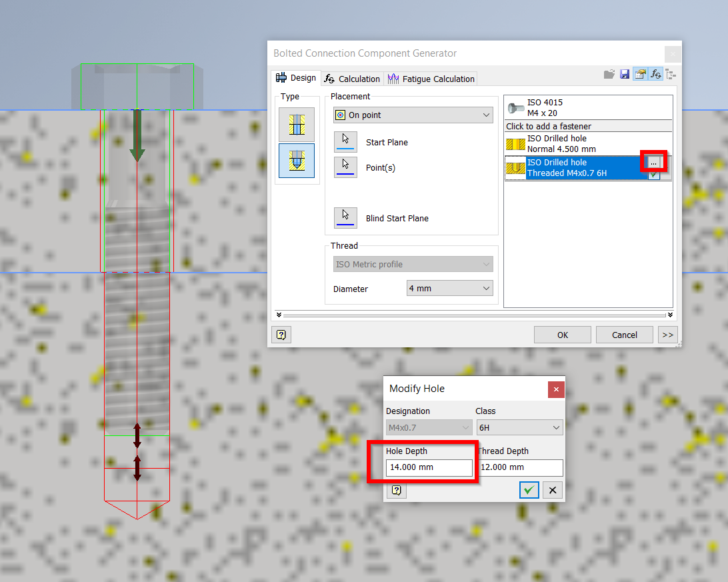The image size is (728, 582).
Task: Click the Blind Start Plane selector icon
Action: (x=345, y=217)
